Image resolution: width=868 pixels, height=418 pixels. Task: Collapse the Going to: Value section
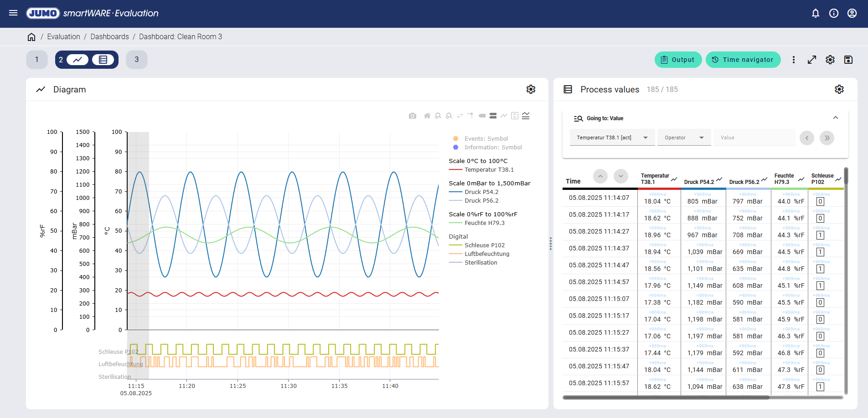835,118
